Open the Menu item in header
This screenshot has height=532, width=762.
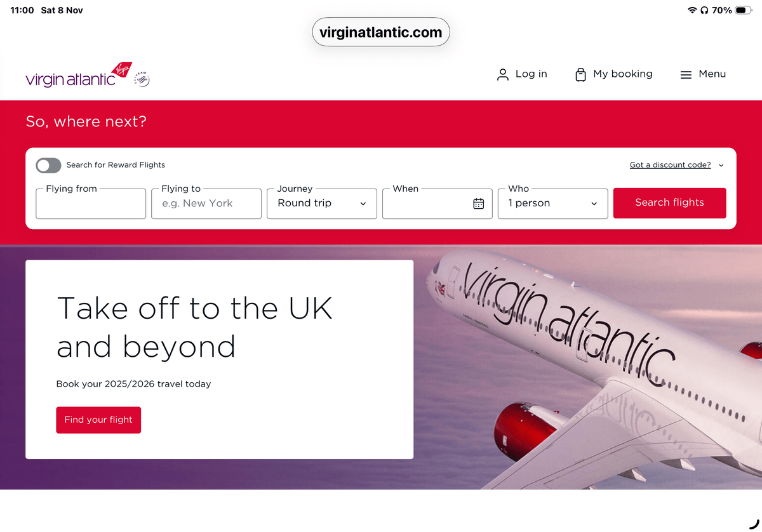coord(703,74)
